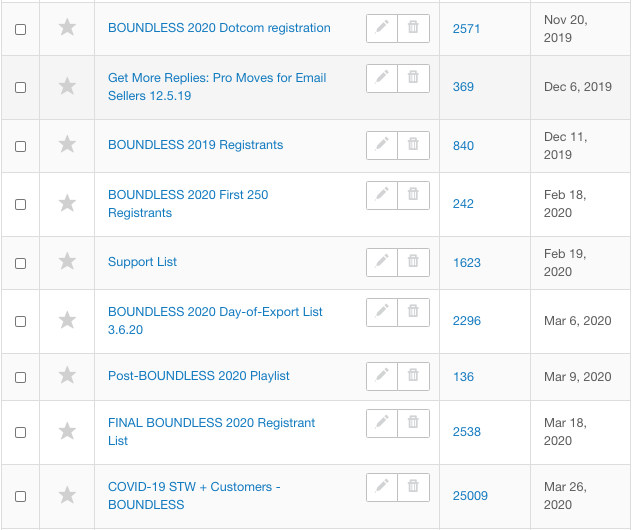Screen dimensions: 633x530
Task: Trash the BOUNDLESS 2020 First 250 Registrants list
Action: (413, 195)
